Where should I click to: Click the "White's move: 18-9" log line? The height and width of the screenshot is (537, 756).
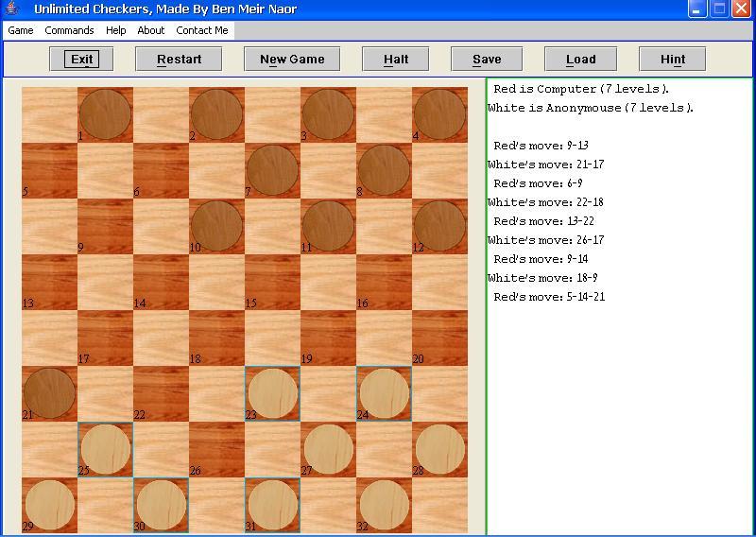(542, 277)
